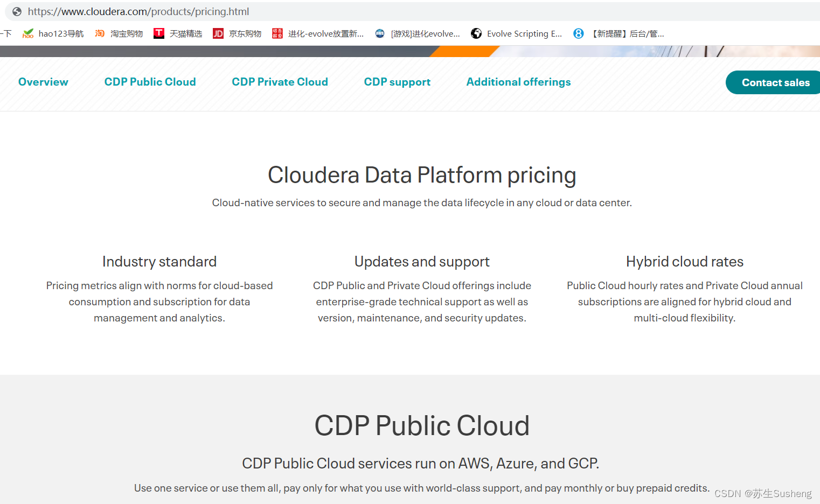820x504 pixels.
Task: Click the CDP Public Cloud section title
Action: point(422,425)
